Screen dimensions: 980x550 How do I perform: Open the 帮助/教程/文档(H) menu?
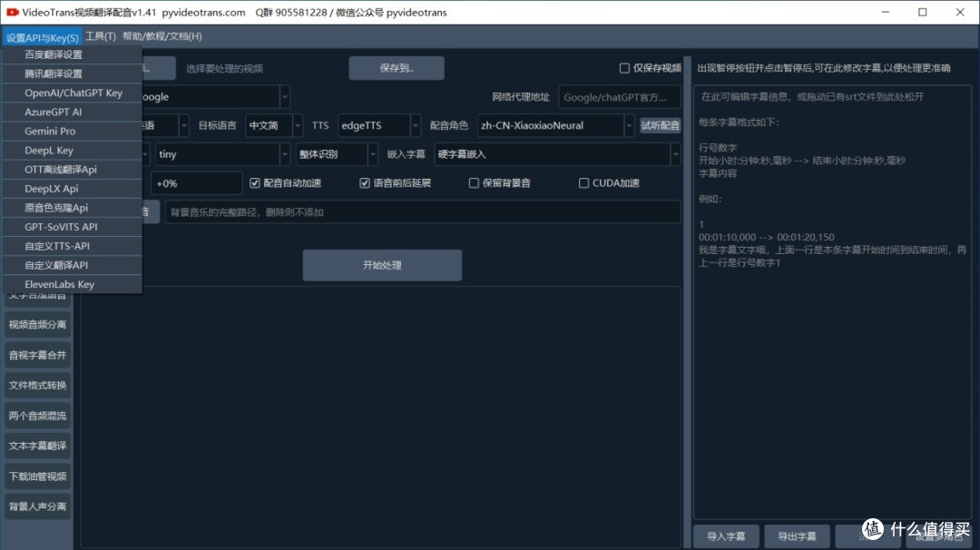(x=162, y=36)
